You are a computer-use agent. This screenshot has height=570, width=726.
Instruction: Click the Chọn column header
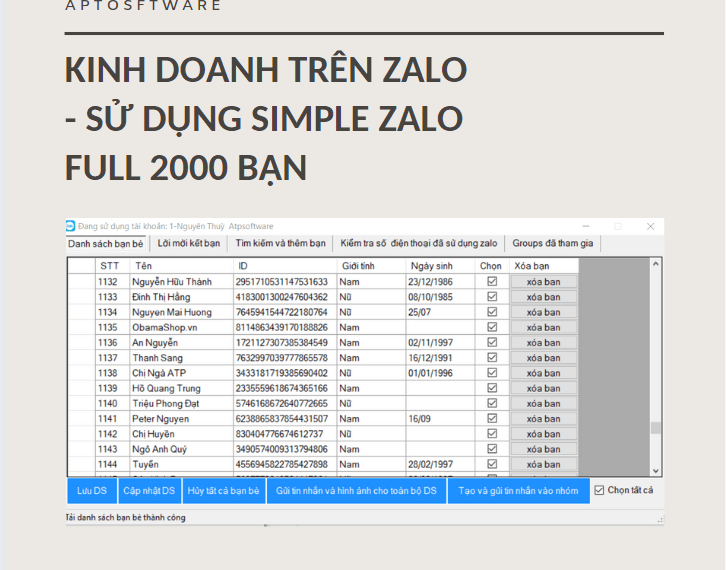(492, 266)
